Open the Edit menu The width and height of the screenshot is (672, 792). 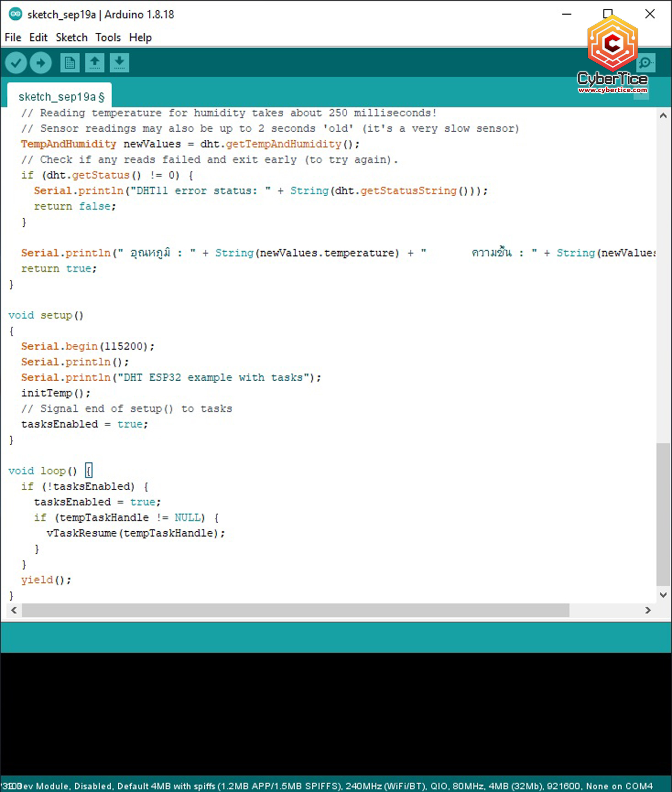point(38,38)
